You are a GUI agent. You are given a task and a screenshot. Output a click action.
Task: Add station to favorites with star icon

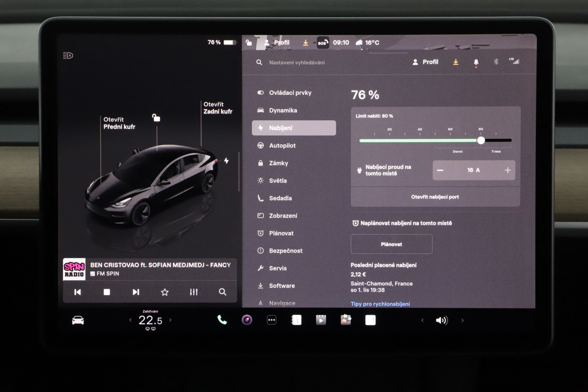pyautogui.click(x=165, y=292)
